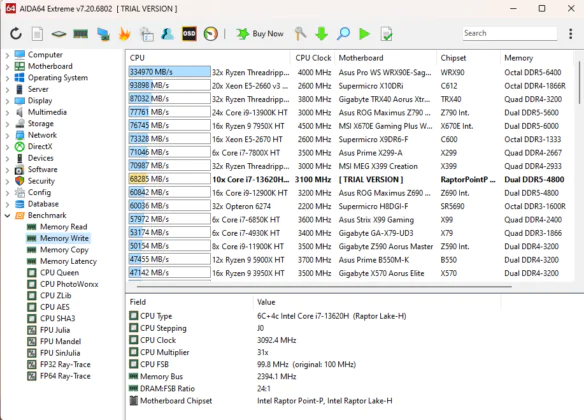Click the Buy Now button
584x420 pixels.
(x=260, y=34)
